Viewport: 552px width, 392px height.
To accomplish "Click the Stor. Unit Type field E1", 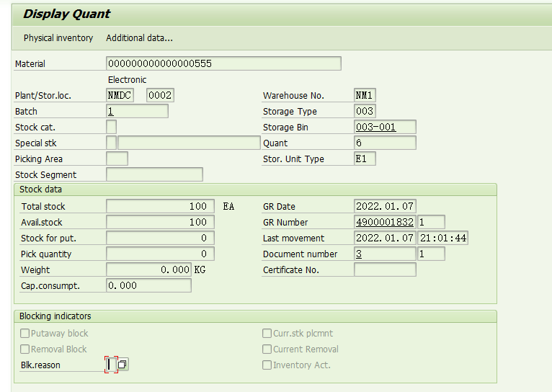I will pyautogui.click(x=365, y=159).
